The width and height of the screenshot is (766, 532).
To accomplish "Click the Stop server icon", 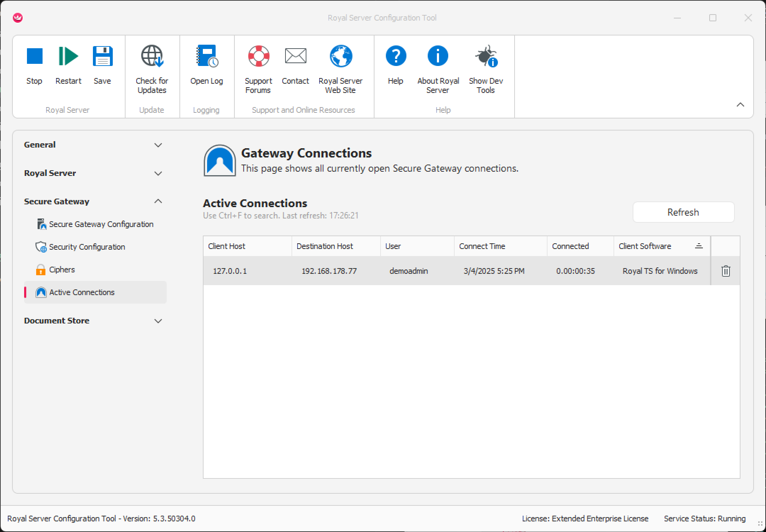I will coord(34,56).
